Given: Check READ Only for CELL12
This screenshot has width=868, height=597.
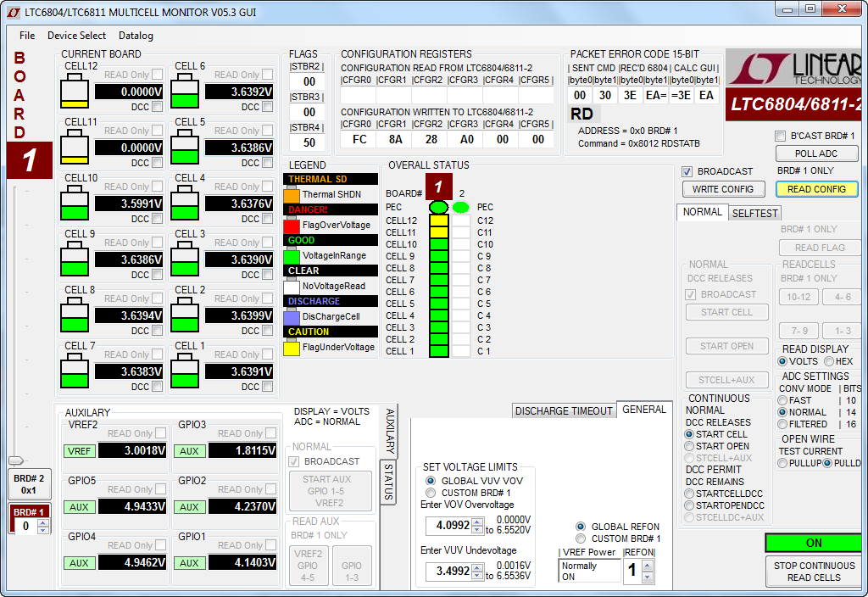Looking at the screenshot, I should 158,75.
